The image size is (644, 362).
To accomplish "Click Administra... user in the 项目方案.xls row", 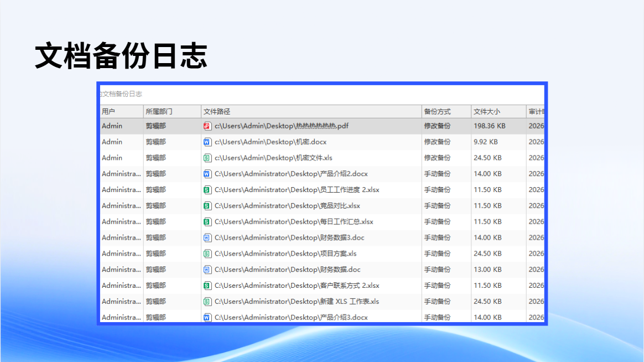I will pos(121,254).
